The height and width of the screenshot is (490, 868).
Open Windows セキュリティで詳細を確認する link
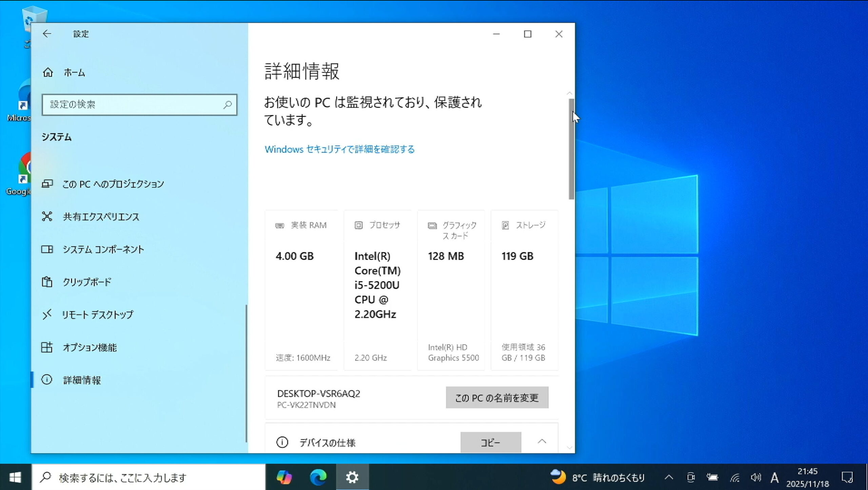pyautogui.click(x=339, y=149)
